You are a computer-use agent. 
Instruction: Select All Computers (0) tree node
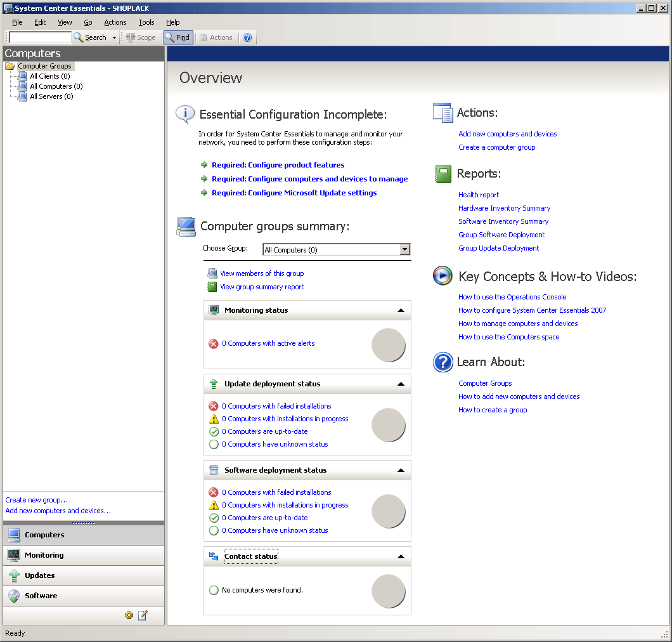56,86
